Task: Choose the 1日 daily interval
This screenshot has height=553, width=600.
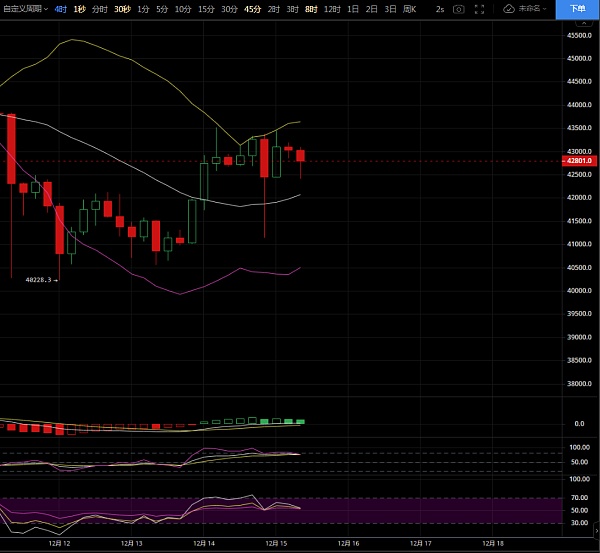Action: click(353, 8)
